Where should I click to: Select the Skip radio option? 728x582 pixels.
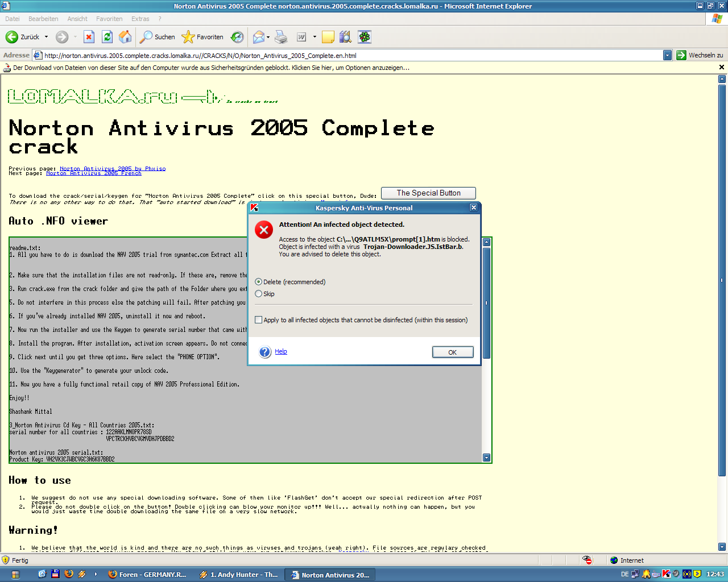pos(259,294)
